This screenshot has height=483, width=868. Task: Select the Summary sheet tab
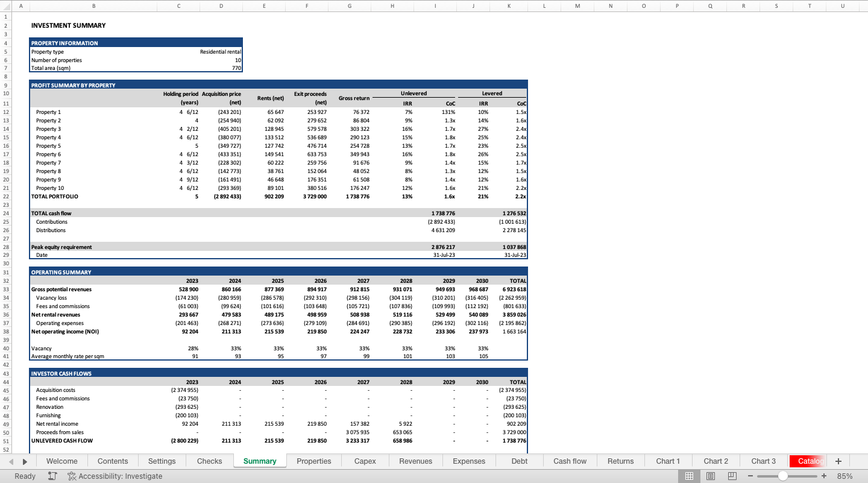click(x=260, y=461)
